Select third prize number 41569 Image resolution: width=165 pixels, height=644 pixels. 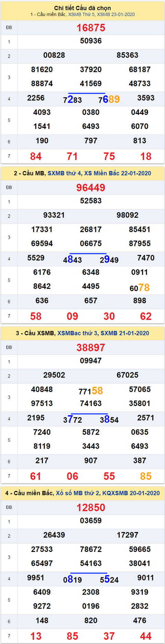tap(91, 84)
